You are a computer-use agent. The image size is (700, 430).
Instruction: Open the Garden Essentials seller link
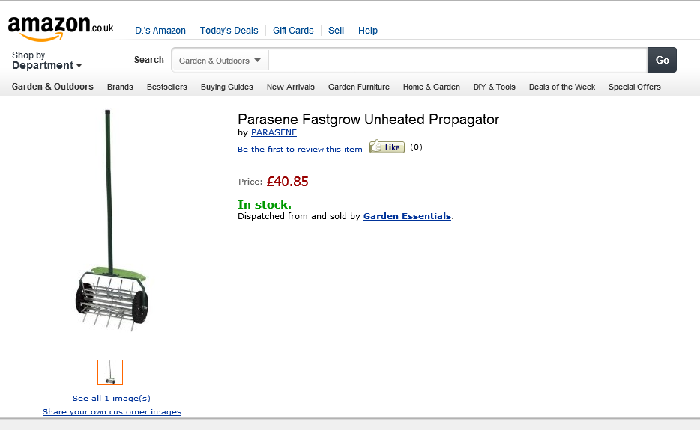click(x=407, y=216)
